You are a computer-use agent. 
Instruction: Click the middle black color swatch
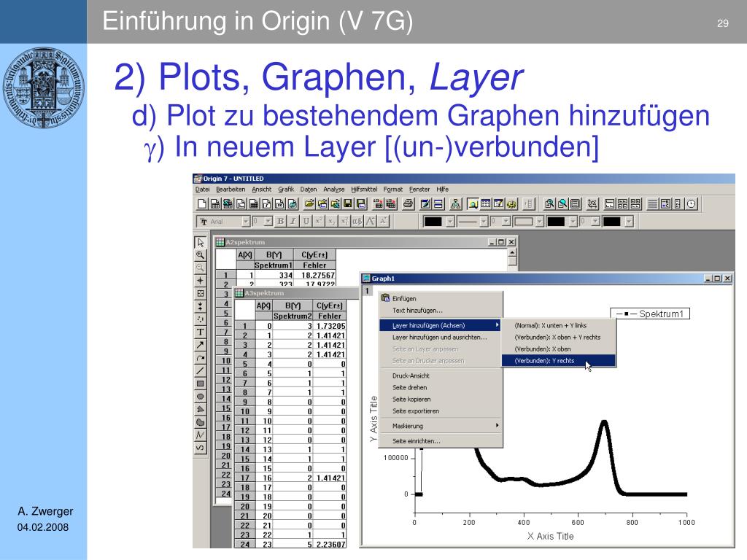tap(556, 222)
